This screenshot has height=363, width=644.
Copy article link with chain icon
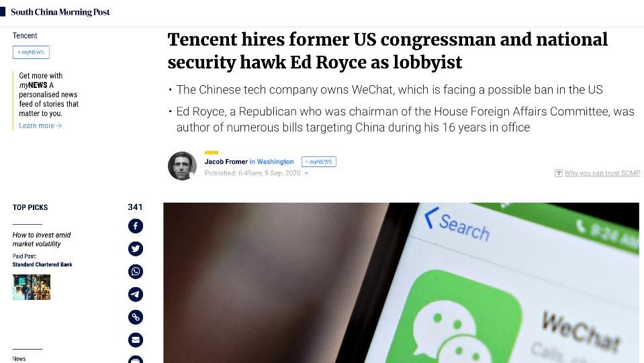(x=136, y=317)
